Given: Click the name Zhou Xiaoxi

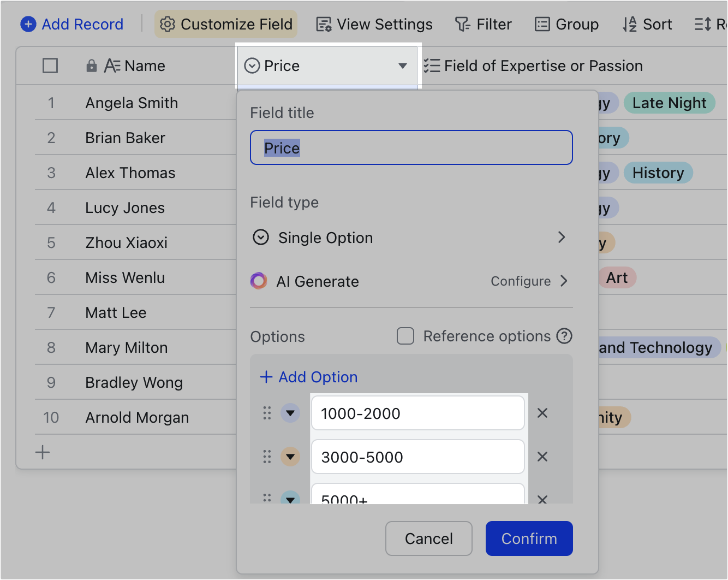Looking at the screenshot, I should (x=126, y=242).
